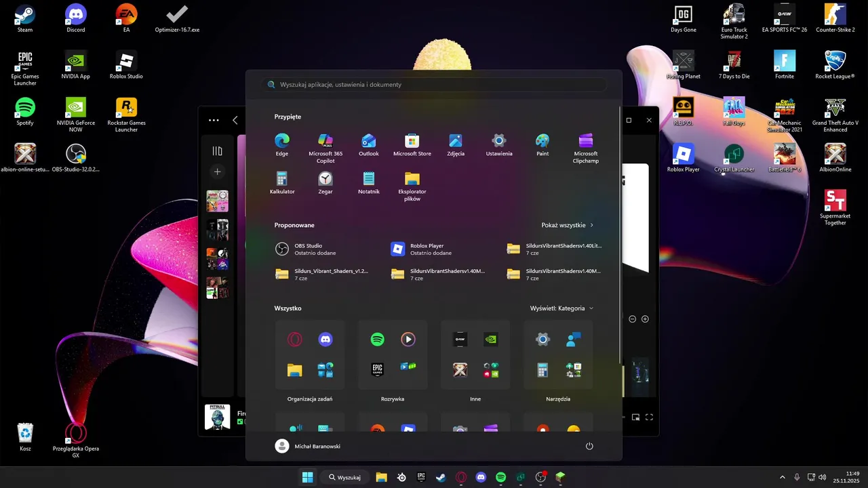Image resolution: width=868 pixels, height=488 pixels.
Task: Click plus button in background window sidebar
Action: [x=217, y=171]
